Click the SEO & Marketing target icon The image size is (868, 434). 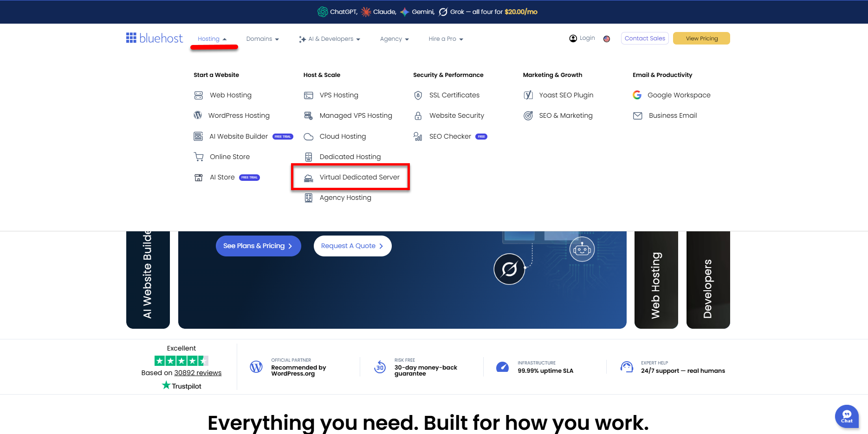pos(528,115)
